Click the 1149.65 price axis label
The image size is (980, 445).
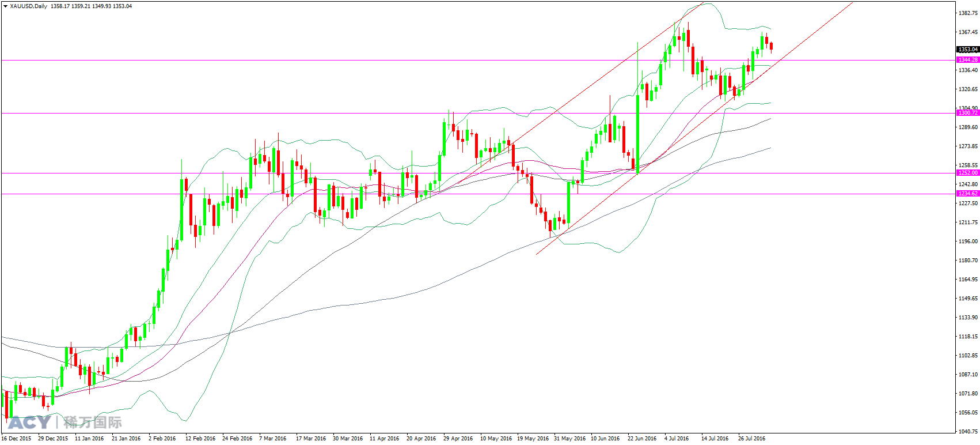click(x=968, y=298)
